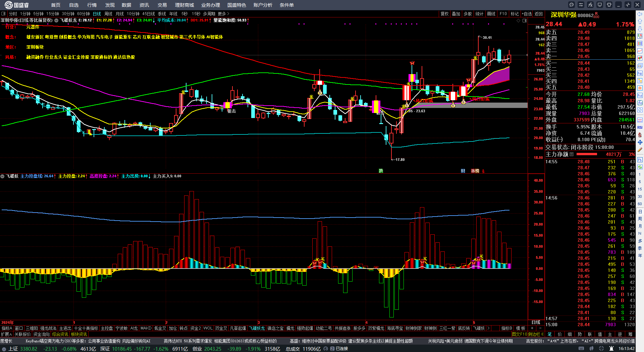Screen dimensions: 644x352
Task: Select the pencil drawing tool icon
Action: pyautogui.click(x=640, y=150)
